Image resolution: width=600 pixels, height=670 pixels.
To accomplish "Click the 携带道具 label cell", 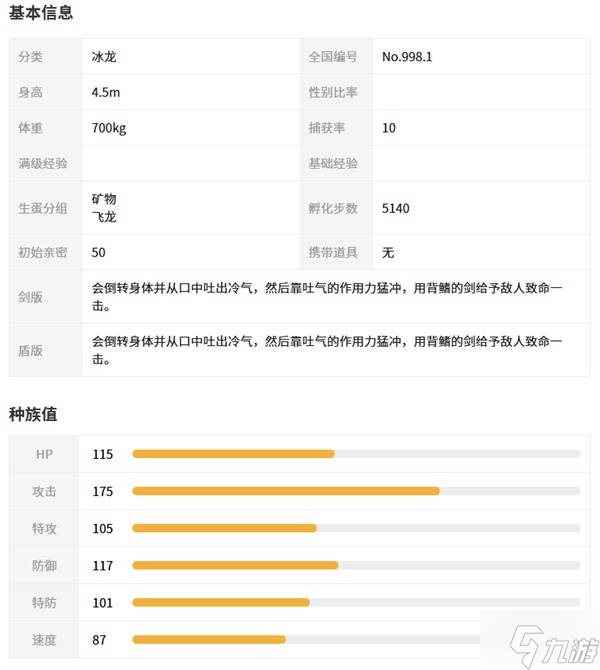I will (333, 252).
